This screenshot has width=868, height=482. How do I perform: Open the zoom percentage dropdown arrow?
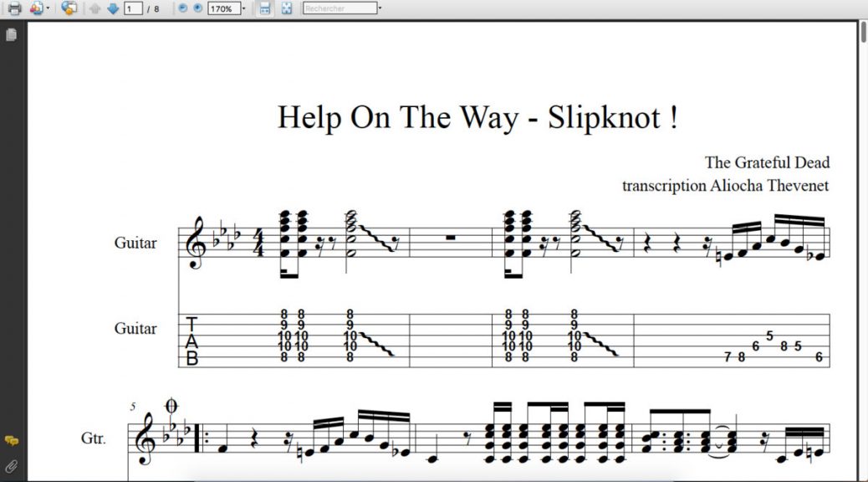pos(243,9)
